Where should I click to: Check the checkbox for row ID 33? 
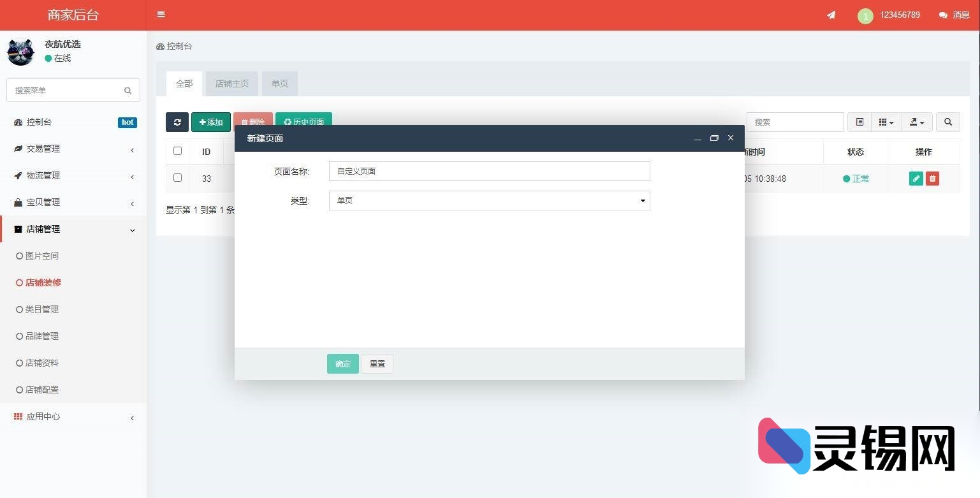[177, 179]
